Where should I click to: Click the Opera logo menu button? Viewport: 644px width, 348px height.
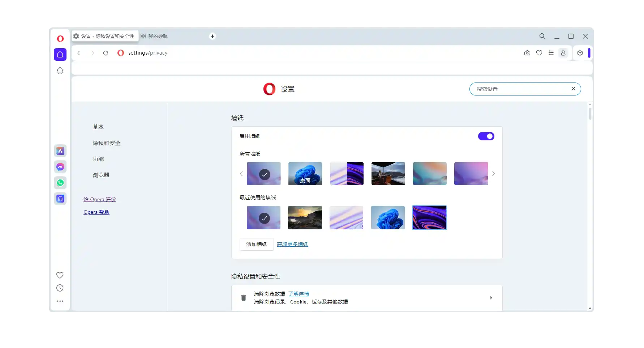(60, 38)
